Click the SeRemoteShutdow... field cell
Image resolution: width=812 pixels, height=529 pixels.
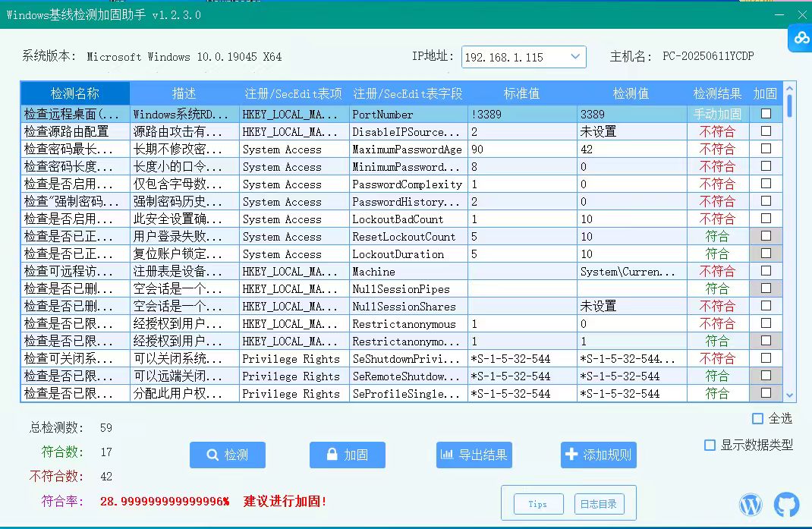pyautogui.click(x=408, y=376)
